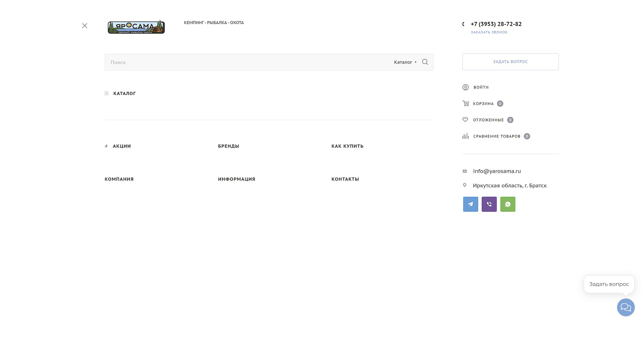Expand the Каталог search scope dropdown
Viewport: 644px width, 351px height.
click(x=405, y=62)
